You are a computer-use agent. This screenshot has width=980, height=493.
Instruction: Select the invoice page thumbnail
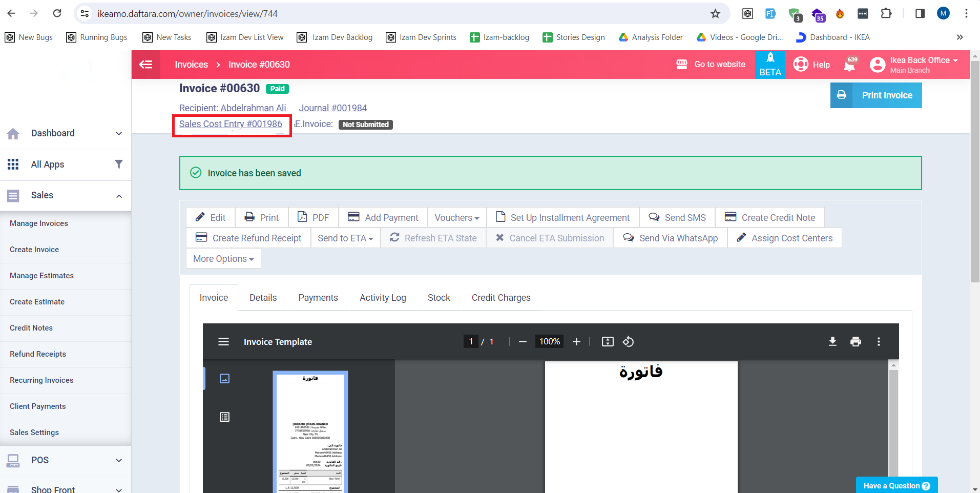pyautogui.click(x=310, y=432)
